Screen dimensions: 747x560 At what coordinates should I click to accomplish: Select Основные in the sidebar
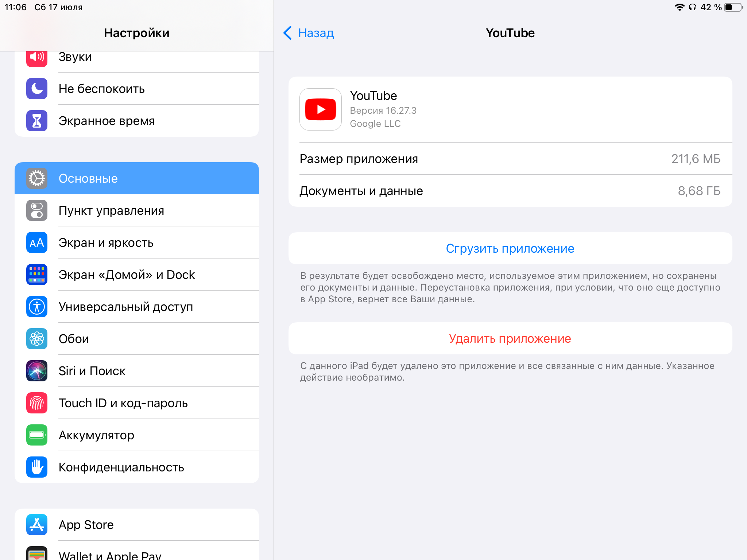coord(137,178)
